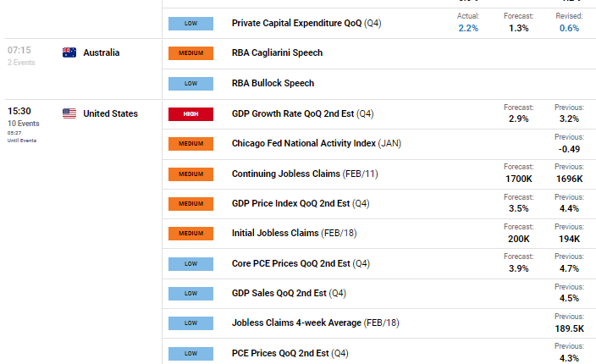Click MEDIUM badge beside Continuing Jobless Claims
The image size is (596, 364).
pyautogui.click(x=190, y=174)
